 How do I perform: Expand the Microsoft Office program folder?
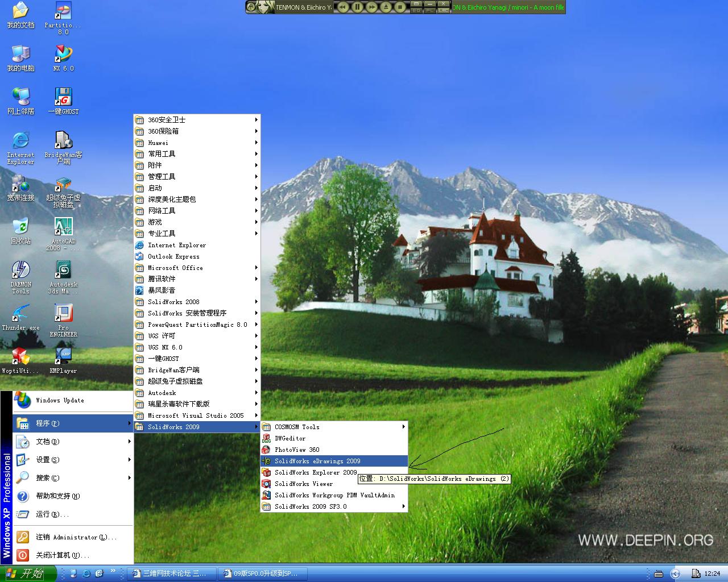[x=197, y=268]
